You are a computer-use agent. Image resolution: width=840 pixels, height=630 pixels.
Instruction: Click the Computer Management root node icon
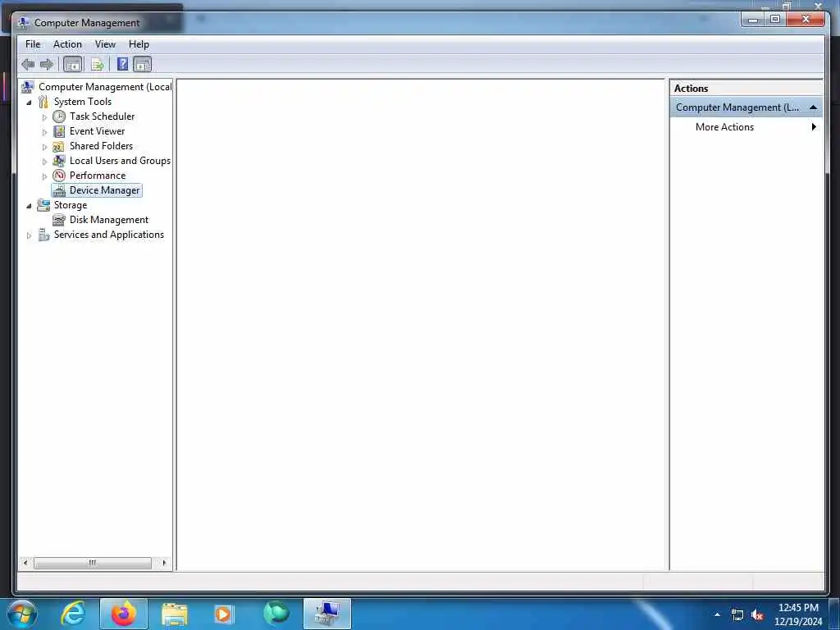point(28,87)
